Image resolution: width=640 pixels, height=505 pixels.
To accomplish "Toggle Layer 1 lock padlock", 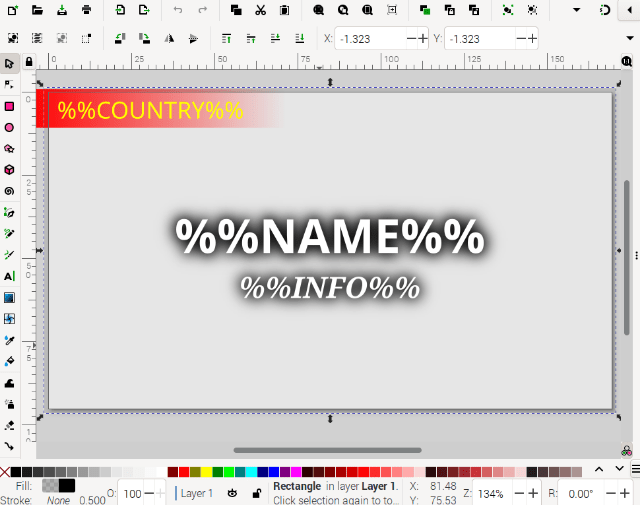I will pos(257,493).
